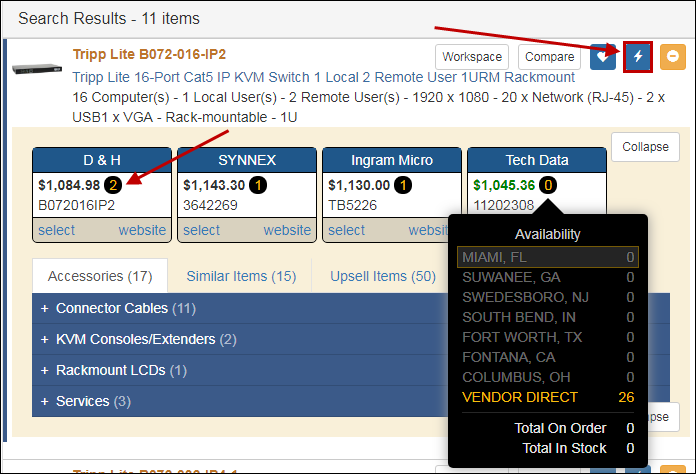The width and height of the screenshot is (696, 474).
Task: Click the $1,143.30 SYNNEX price
Action: coord(214,185)
